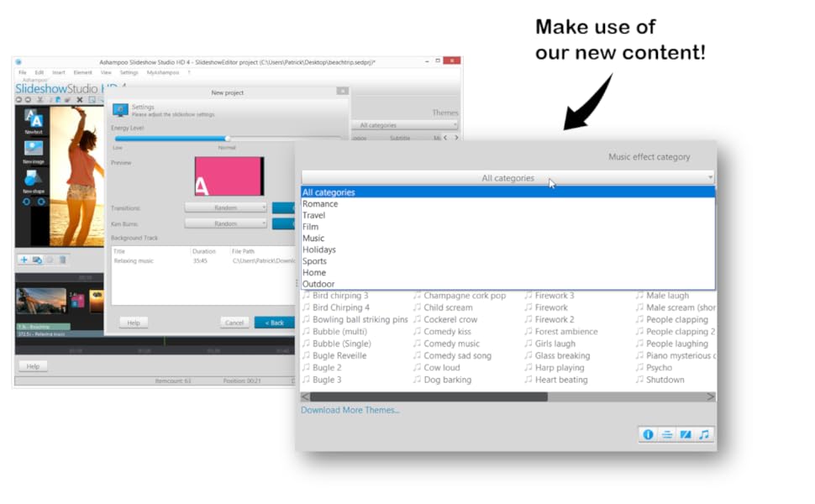Select the People laughing sound
This screenshot has width=815, height=504.
(x=676, y=344)
